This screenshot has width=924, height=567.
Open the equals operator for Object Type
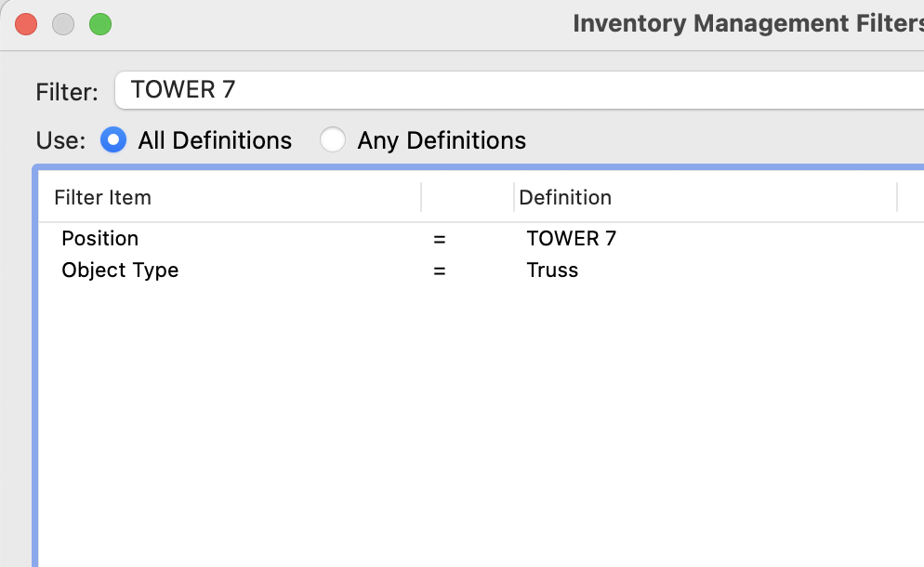tap(440, 271)
